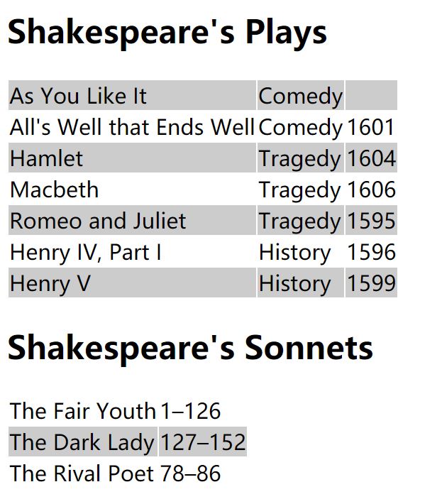Click the Shakespeare's Sonnets heading
The image size is (442, 504).
tap(190, 349)
